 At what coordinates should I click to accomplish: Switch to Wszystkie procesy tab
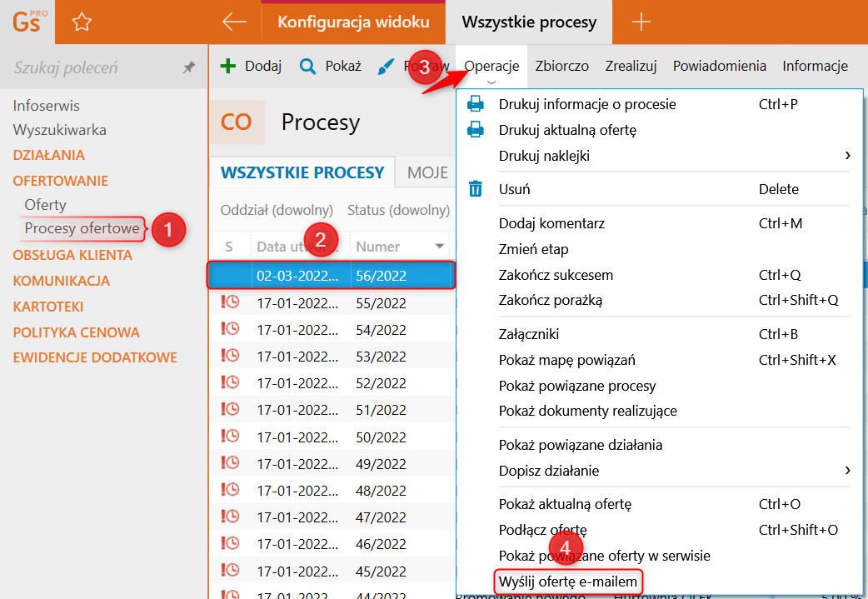click(529, 22)
